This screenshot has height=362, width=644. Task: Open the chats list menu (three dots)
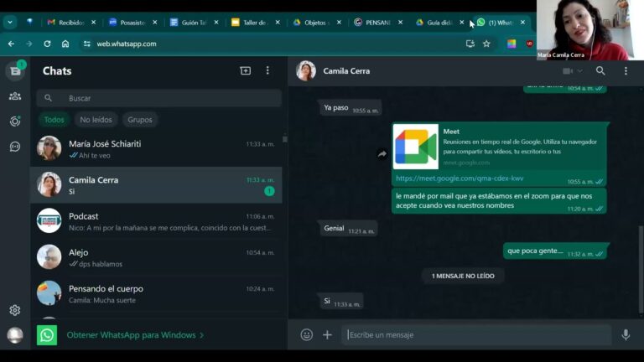267,71
